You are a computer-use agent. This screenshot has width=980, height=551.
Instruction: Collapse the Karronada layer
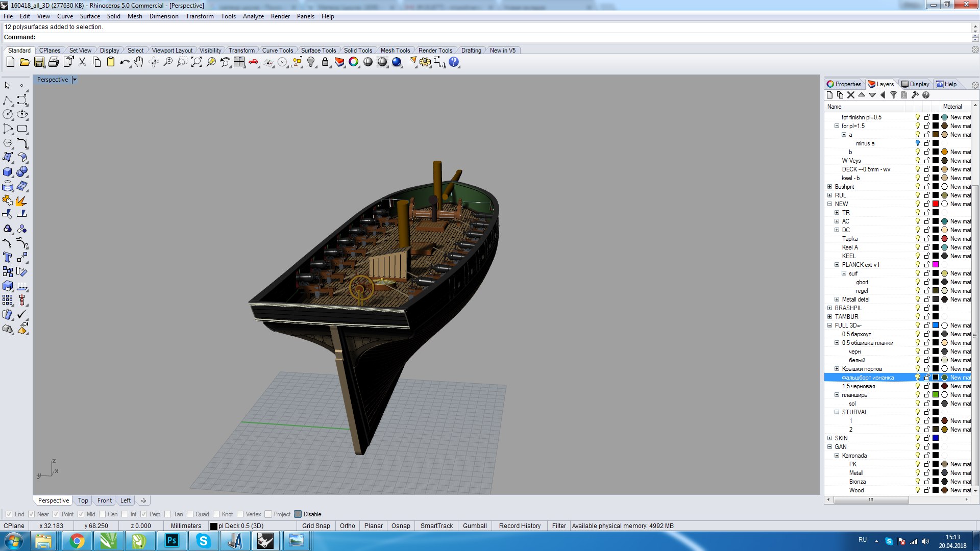(837, 456)
